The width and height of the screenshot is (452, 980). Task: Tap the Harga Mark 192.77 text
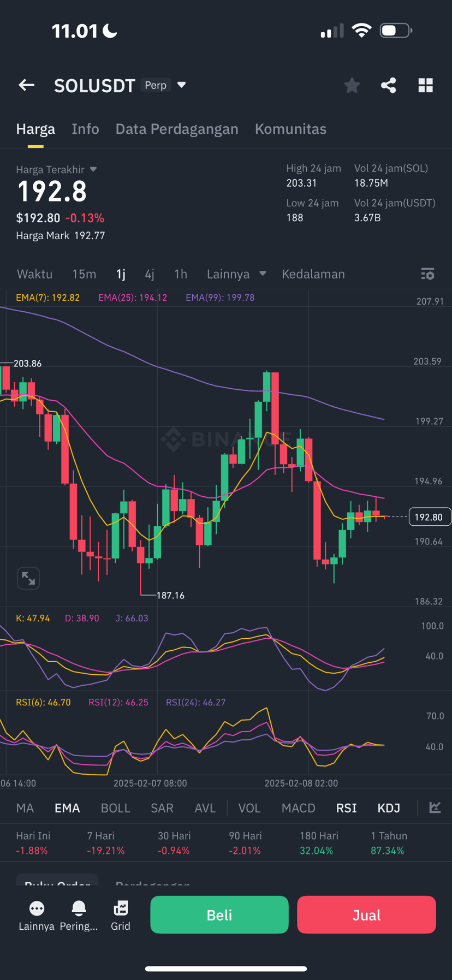[x=61, y=235]
